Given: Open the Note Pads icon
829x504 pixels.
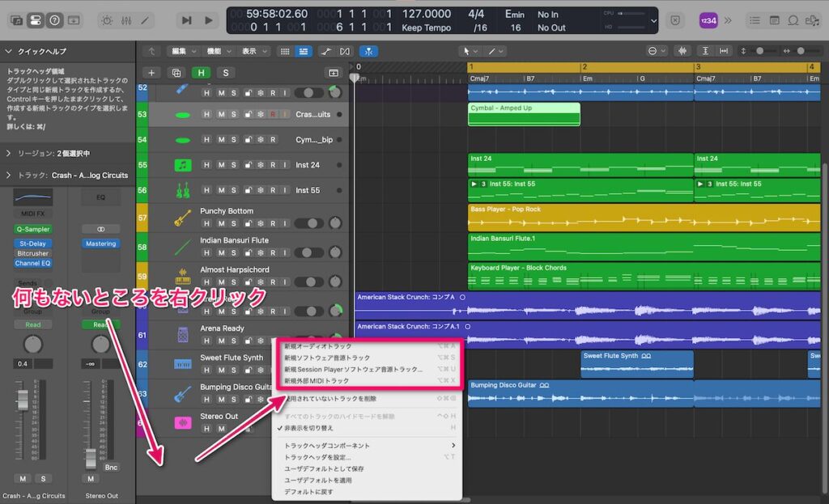Looking at the screenshot, I should [x=774, y=20].
